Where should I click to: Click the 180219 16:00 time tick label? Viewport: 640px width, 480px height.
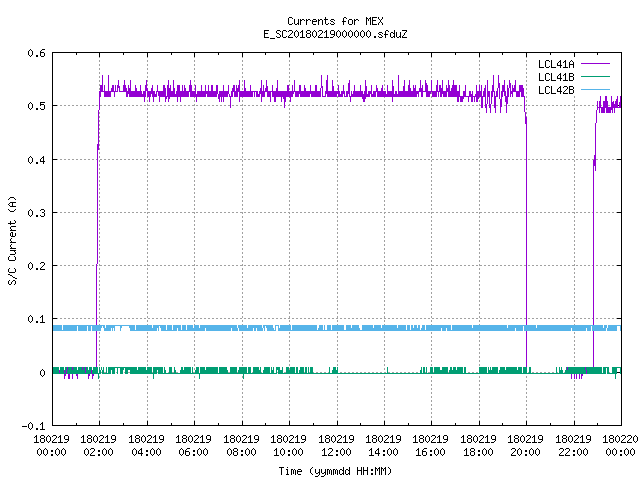point(430,446)
